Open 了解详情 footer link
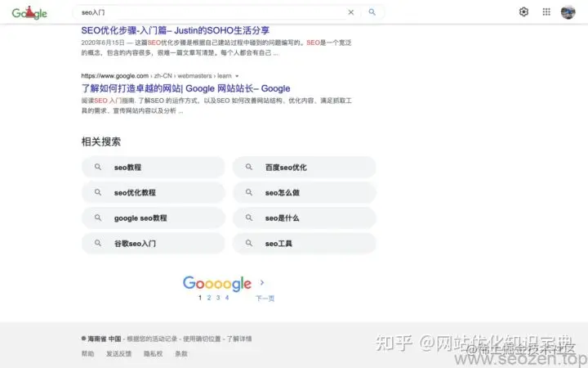Screen dimensions: 588x368 [239, 339]
